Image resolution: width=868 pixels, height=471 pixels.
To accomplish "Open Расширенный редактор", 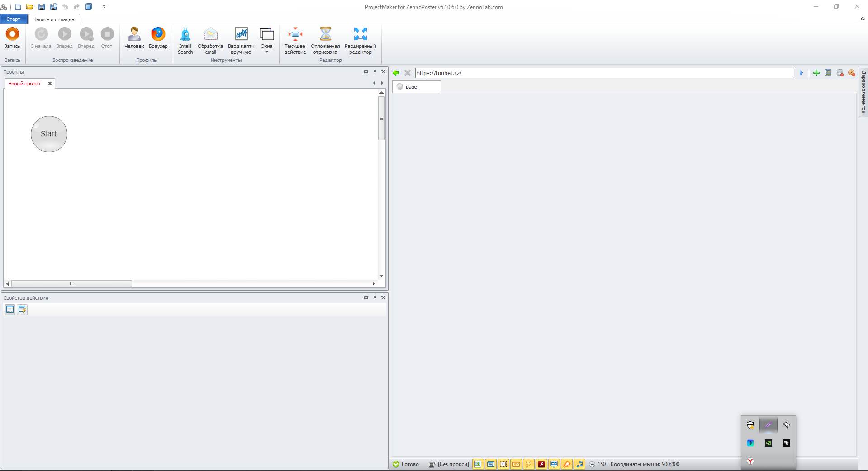I will tap(360, 41).
